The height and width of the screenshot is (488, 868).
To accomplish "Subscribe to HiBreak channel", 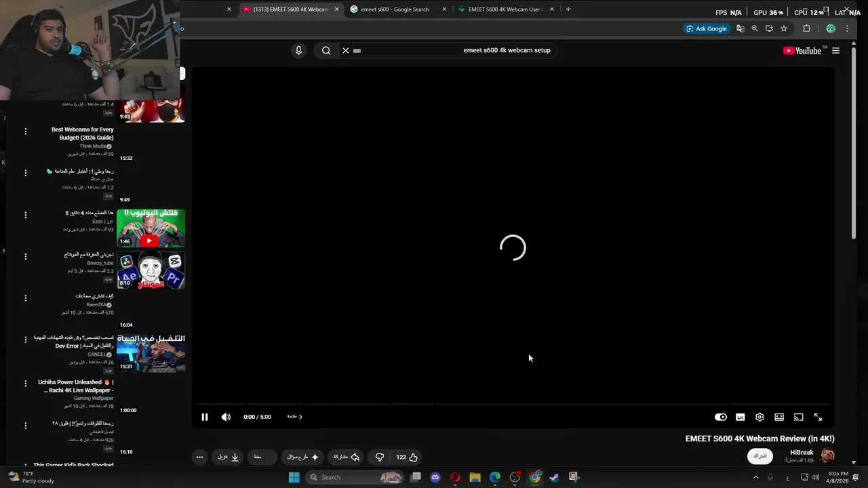I will coord(760,456).
